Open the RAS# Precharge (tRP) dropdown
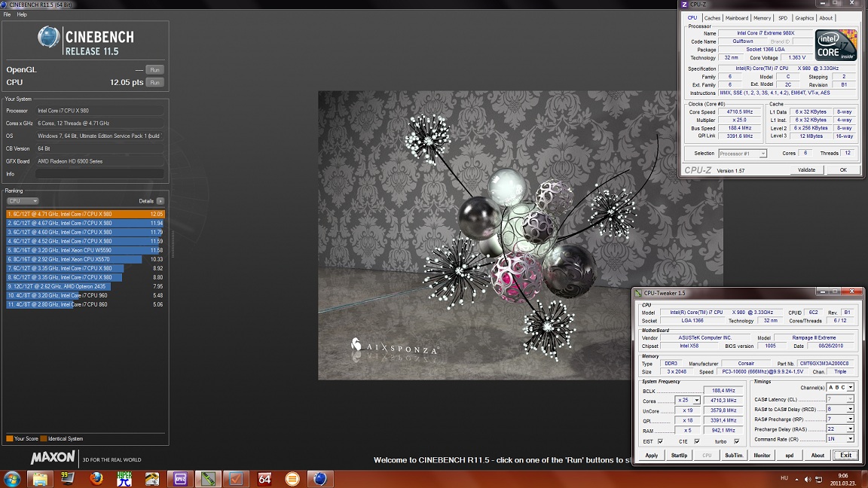868x488 pixels. (x=840, y=419)
